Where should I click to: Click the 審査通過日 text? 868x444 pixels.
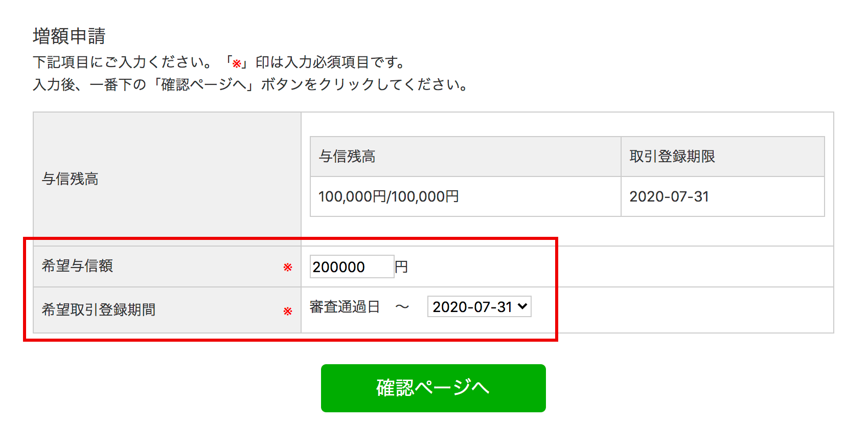click(345, 307)
